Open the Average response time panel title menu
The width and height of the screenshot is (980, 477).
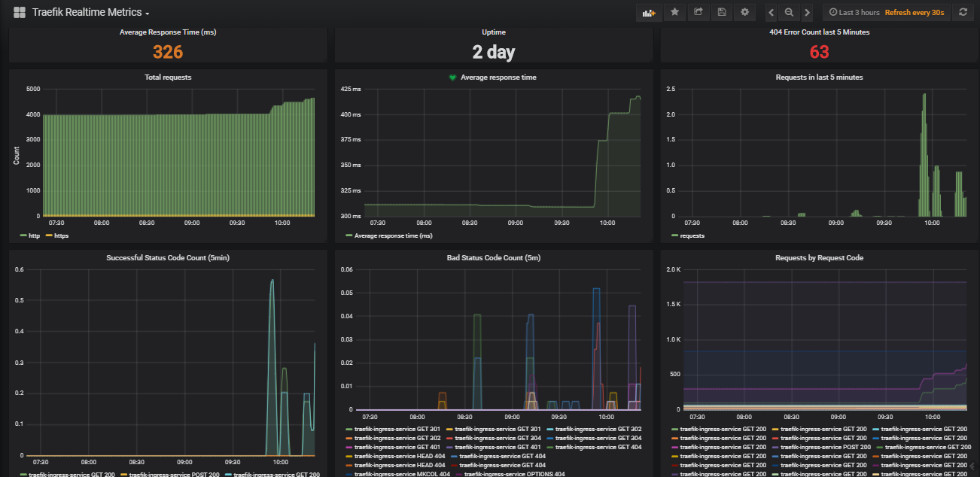tap(498, 77)
